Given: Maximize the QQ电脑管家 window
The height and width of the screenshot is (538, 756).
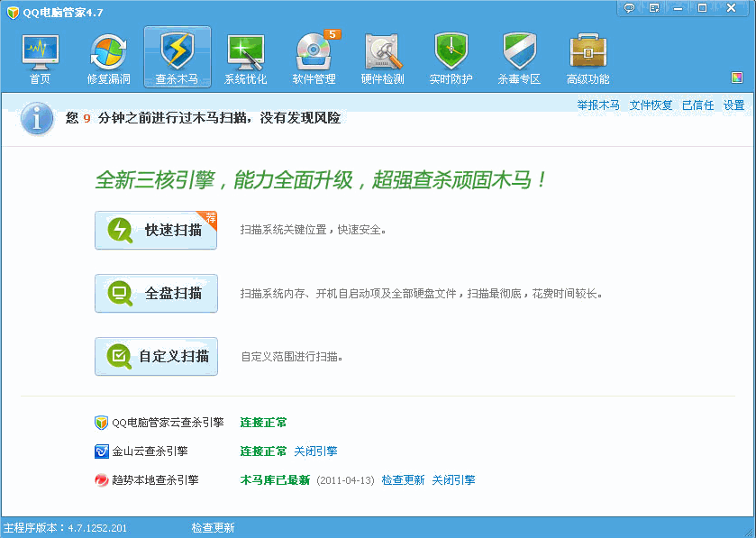Looking at the screenshot, I should click(x=702, y=8).
